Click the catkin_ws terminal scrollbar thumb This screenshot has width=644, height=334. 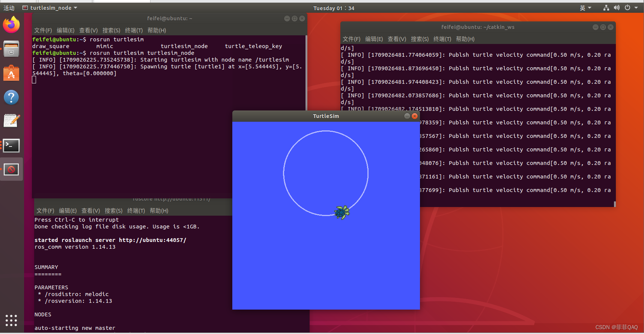615,204
